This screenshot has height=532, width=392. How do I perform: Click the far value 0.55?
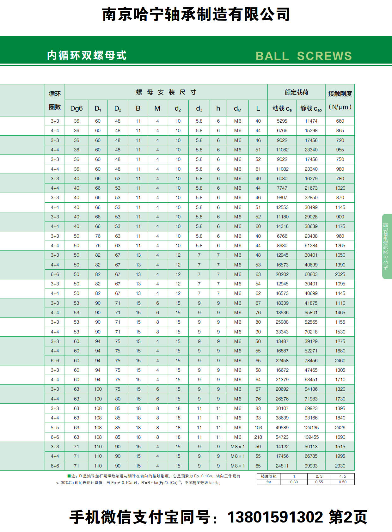[319, 482]
